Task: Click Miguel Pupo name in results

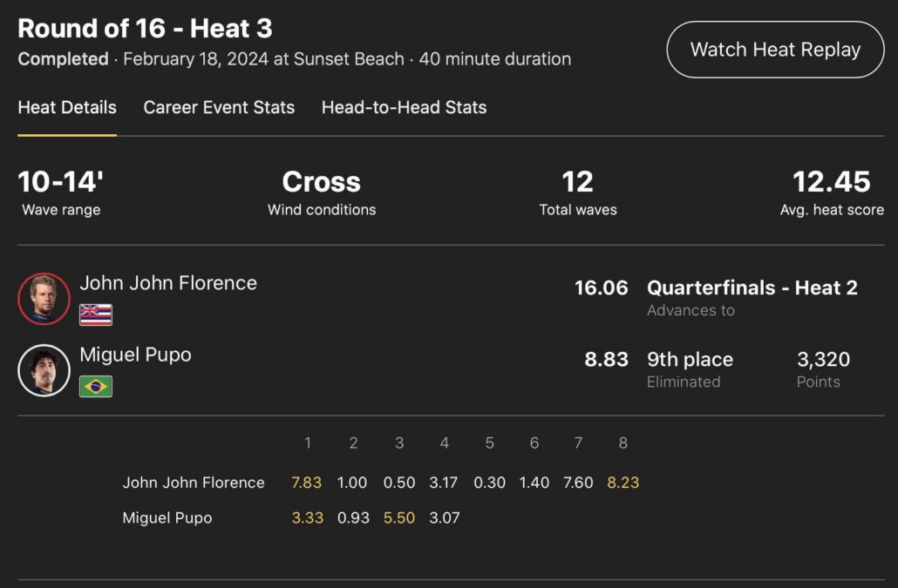Action: click(x=135, y=355)
